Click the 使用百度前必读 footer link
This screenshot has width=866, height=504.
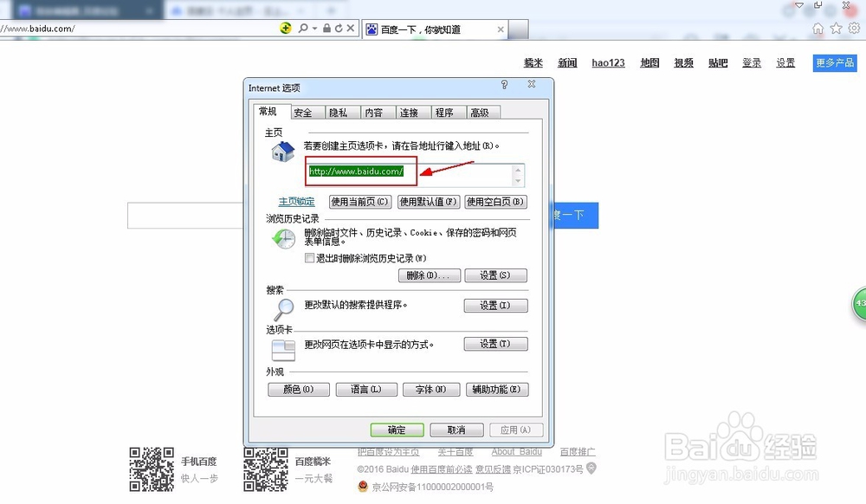point(442,469)
